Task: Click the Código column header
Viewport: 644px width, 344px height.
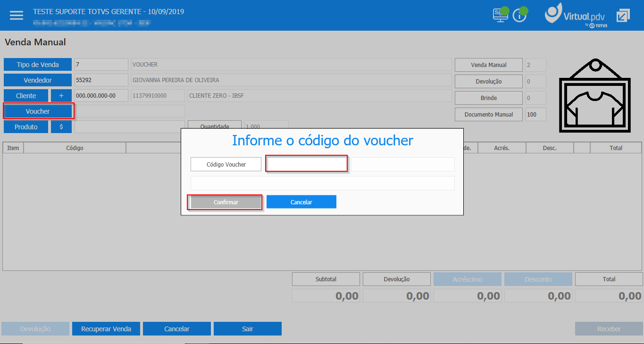Action: coord(75,148)
